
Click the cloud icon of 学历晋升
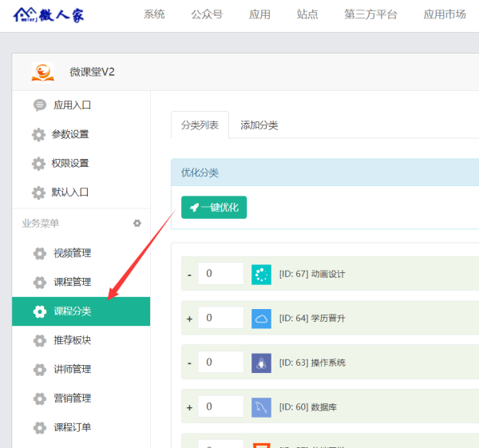(261, 319)
